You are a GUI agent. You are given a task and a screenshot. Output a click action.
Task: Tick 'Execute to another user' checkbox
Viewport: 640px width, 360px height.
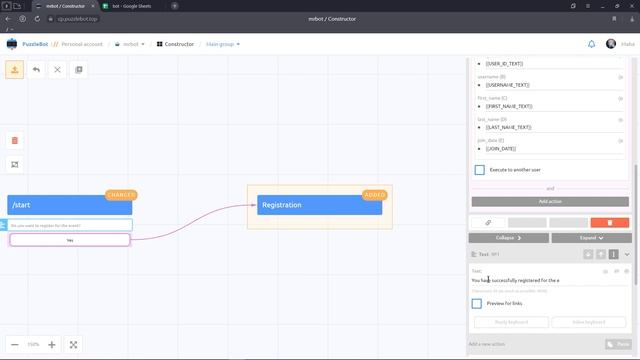[480, 170]
